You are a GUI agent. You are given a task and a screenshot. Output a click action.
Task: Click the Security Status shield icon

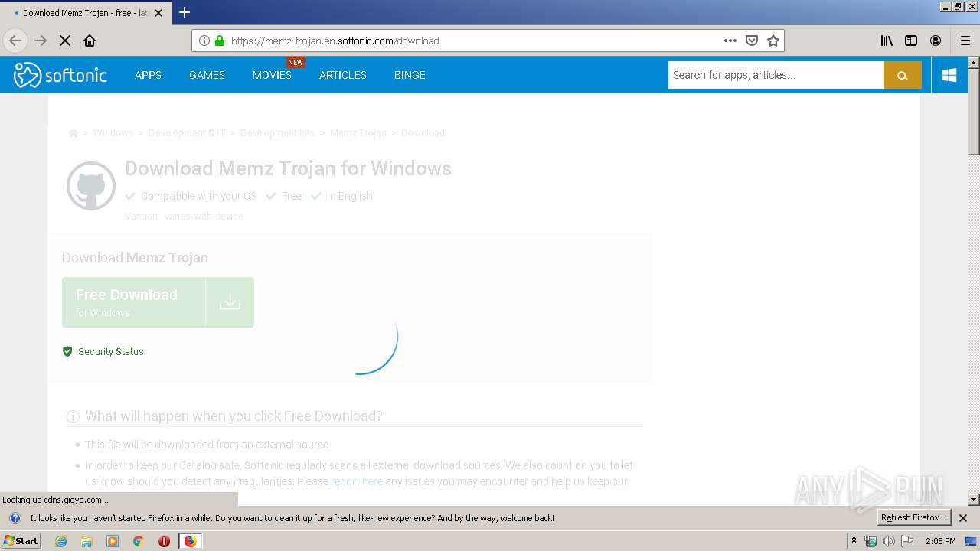pos(67,351)
